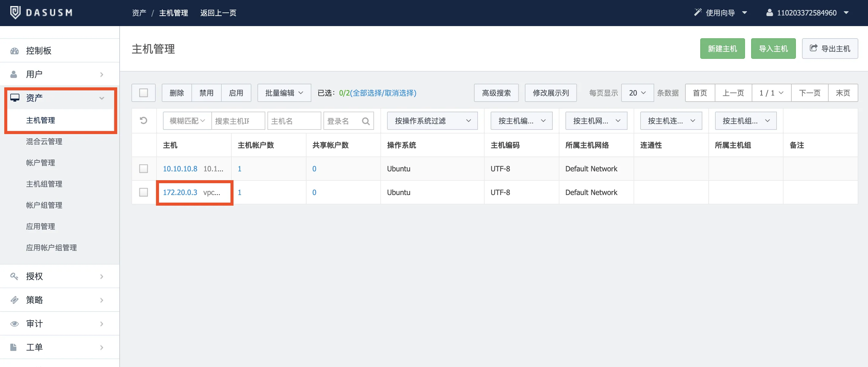Click the refresh icon in filter row
The image size is (868, 367).
[x=144, y=121]
